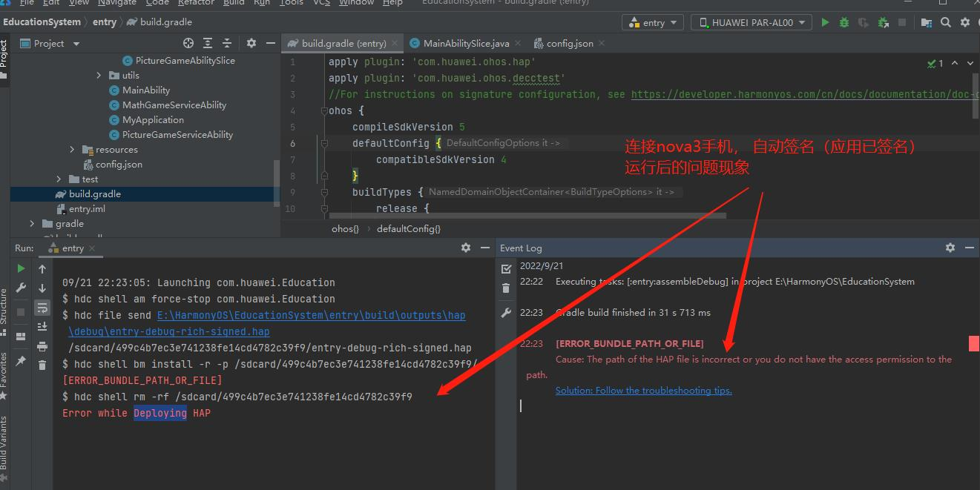This screenshot has height=490, width=980.
Task: Close the config.json editor tab
Action: 602,44
